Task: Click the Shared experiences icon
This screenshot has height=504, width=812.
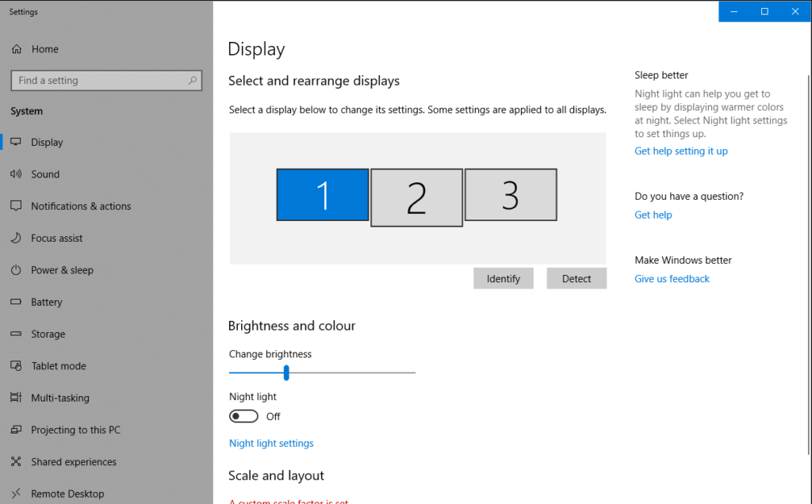Action: (16, 461)
